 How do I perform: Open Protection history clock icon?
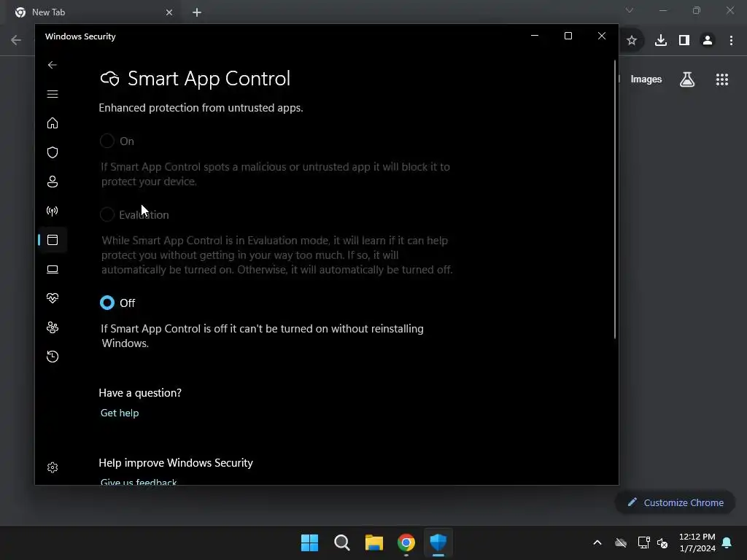tap(53, 357)
